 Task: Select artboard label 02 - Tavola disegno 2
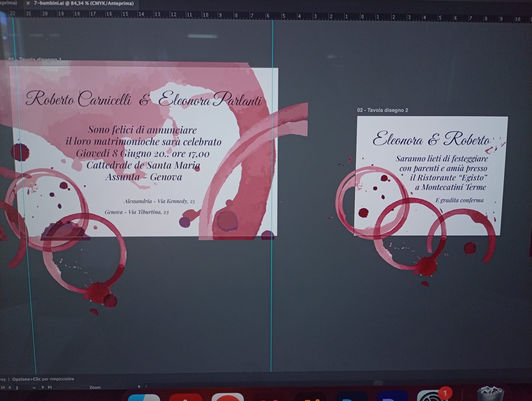pos(382,110)
